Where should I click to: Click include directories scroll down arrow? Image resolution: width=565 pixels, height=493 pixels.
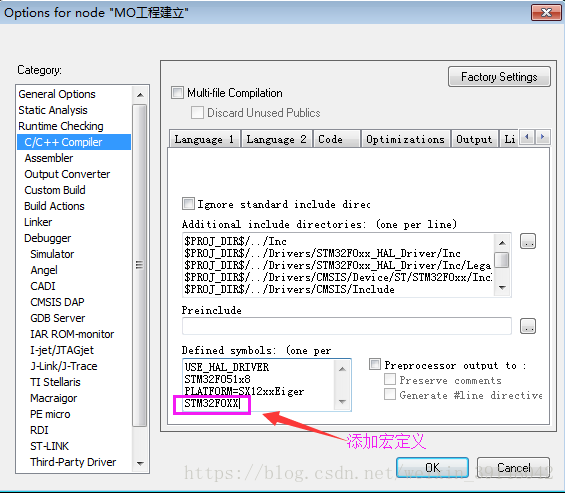(502, 288)
